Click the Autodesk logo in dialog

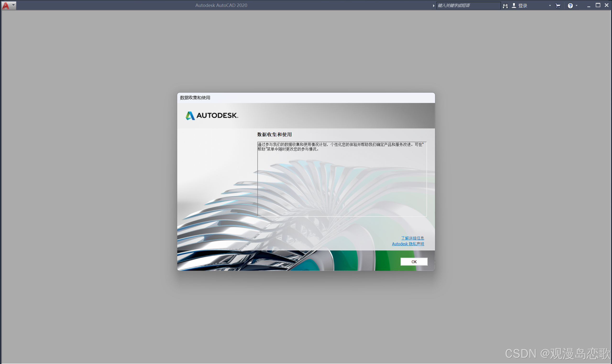pos(212,116)
